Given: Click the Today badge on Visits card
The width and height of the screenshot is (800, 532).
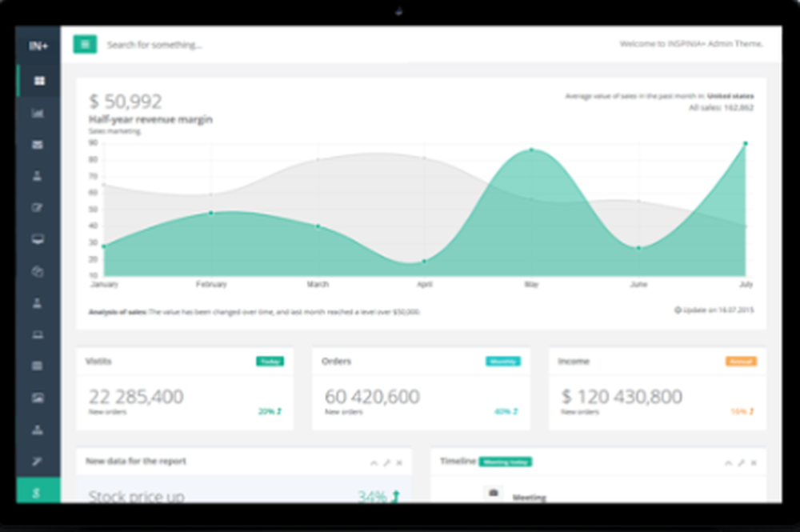Looking at the screenshot, I should point(270,361).
